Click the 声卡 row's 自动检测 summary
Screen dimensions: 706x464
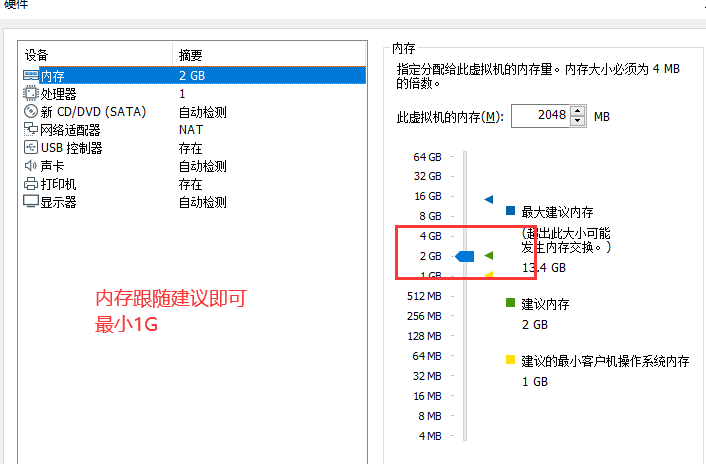pyautogui.click(x=203, y=166)
